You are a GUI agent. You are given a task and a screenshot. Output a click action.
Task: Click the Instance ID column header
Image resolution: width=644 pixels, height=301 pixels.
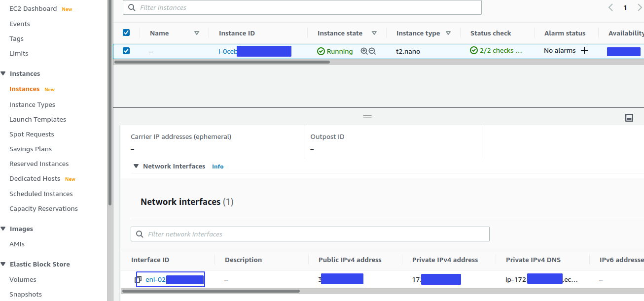coord(237,33)
